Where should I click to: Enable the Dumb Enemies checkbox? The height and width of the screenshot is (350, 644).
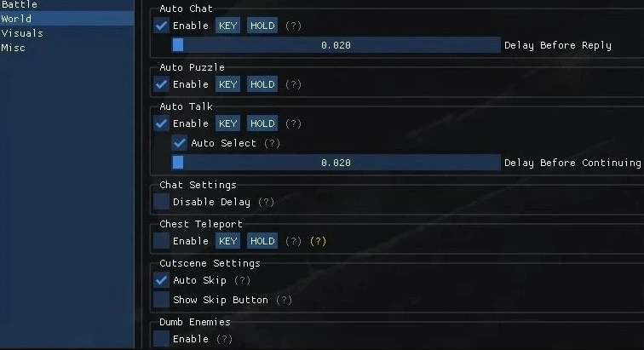coord(162,339)
